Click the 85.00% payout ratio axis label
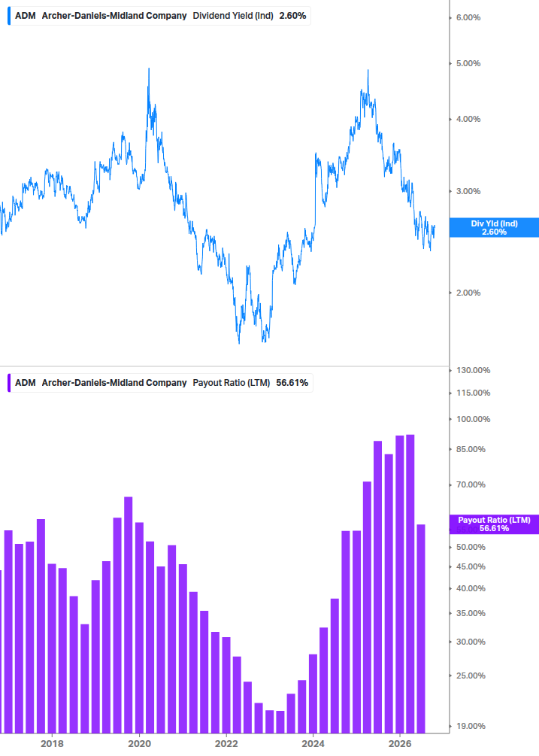 pyautogui.click(x=471, y=449)
